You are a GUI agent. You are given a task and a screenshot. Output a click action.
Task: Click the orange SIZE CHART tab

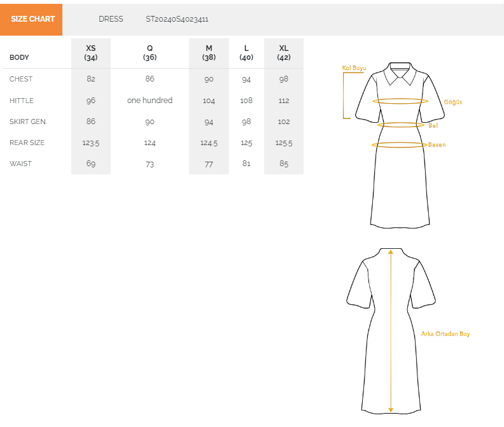31,19
